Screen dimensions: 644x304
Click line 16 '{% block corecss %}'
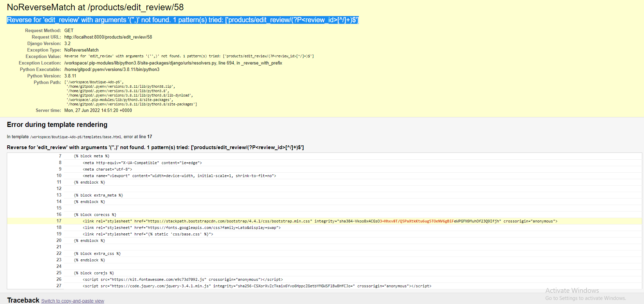coord(95,215)
